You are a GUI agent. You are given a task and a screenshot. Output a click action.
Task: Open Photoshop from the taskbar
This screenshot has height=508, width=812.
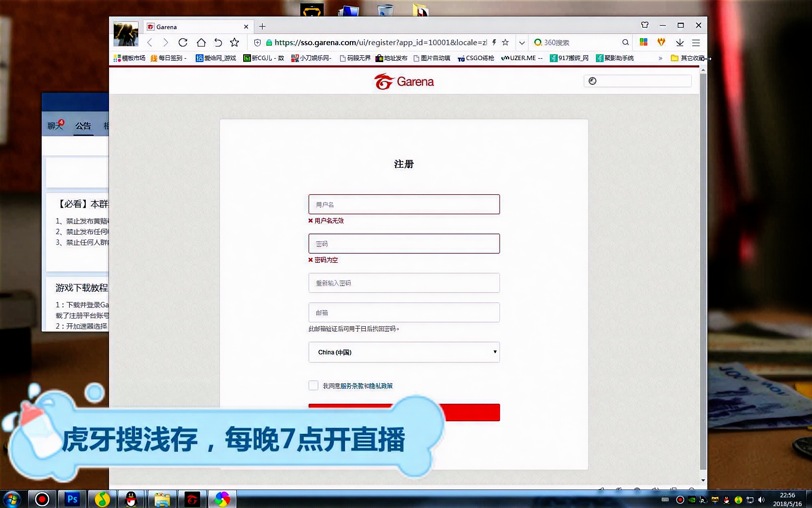pos(72,499)
